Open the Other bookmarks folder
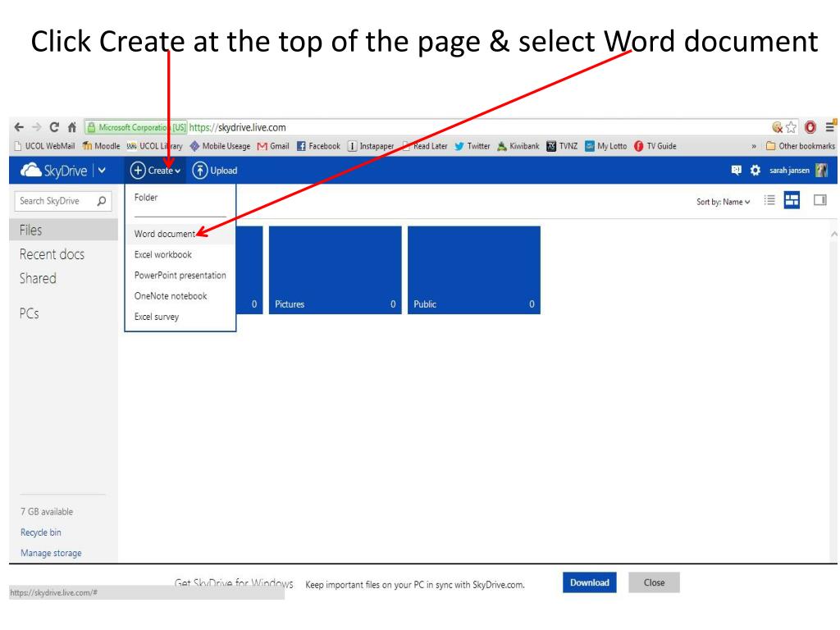 coord(801,146)
